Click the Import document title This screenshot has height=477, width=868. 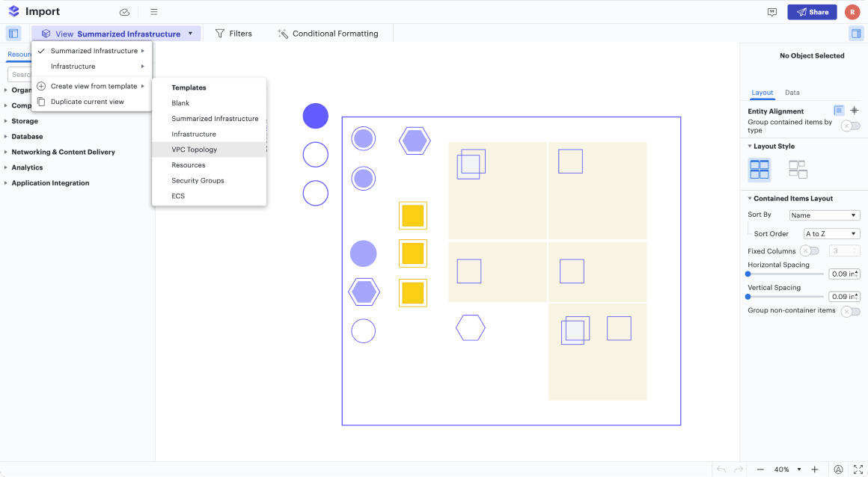43,12
